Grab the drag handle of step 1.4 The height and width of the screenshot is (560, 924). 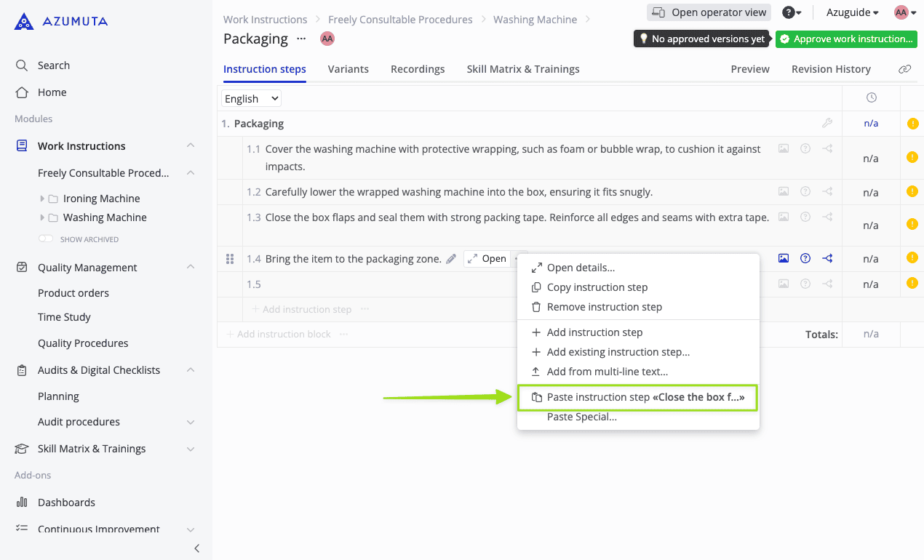pos(230,259)
